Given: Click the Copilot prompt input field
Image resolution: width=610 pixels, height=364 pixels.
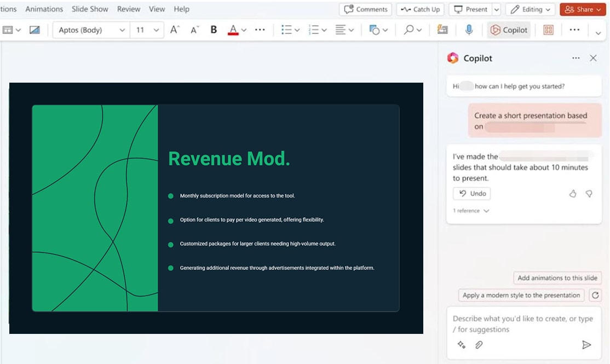Looking at the screenshot, I should (523, 324).
